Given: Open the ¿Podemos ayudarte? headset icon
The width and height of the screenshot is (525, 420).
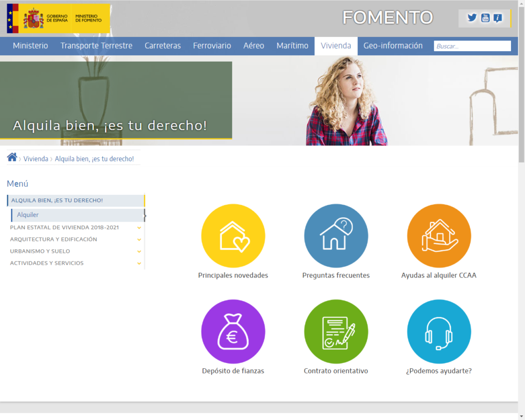Looking at the screenshot, I should pos(439,331).
